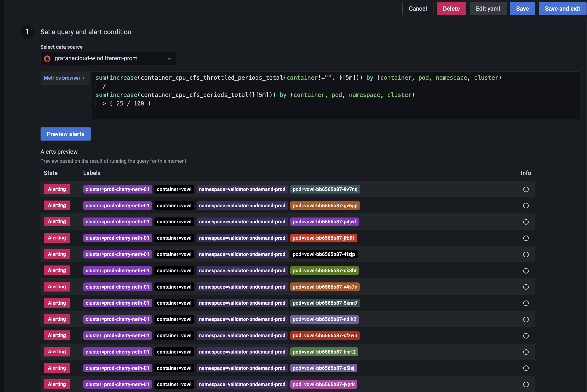This screenshot has height=392, width=587.
Task: Click label pod=vowl-bb6565b87-p4jwf
Action: [324, 222]
